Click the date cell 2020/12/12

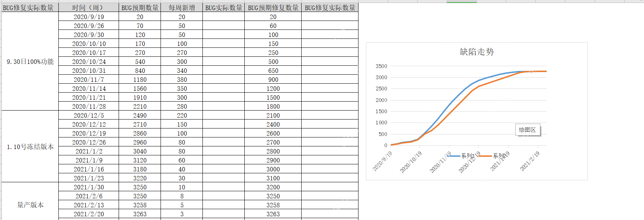(x=89, y=124)
